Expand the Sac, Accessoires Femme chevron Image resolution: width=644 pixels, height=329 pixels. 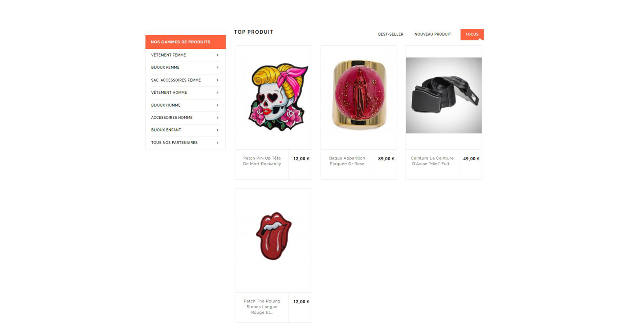(x=217, y=80)
